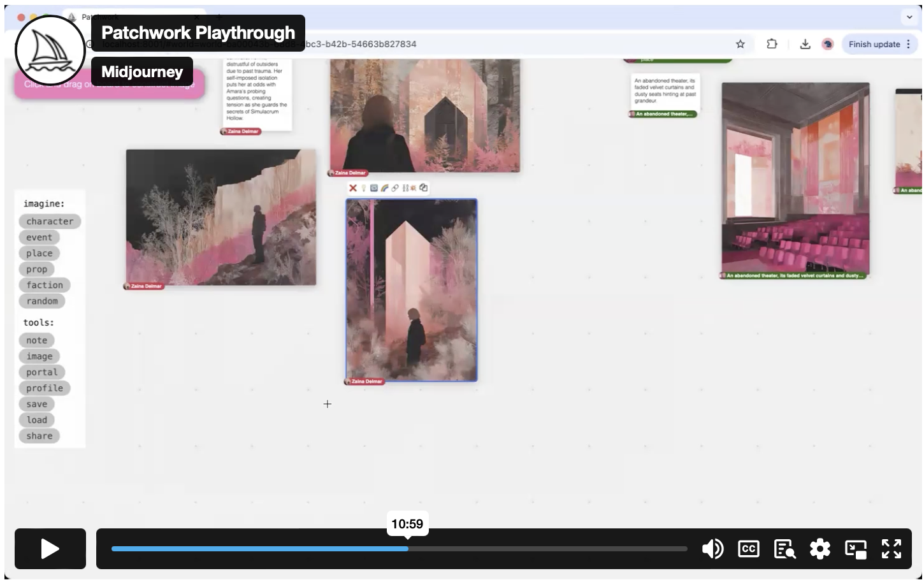Click the imagine place button
Image resolution: width=924 pixels, height=580 pixels.
(40, 253)
